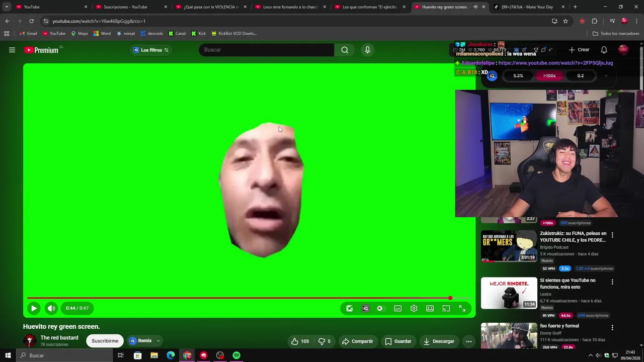Resume video with the play button

click(34, 308)
